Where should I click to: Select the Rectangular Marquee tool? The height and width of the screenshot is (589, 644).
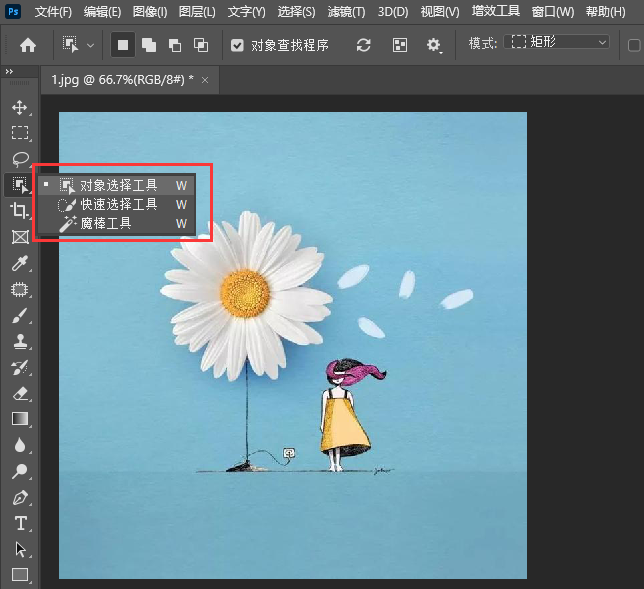click(19, 133)
